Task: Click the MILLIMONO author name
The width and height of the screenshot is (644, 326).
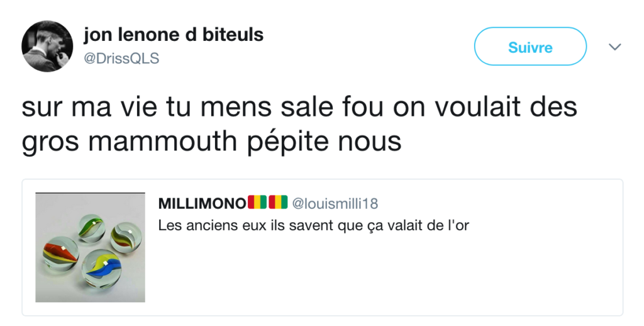Action: (202, 203)
